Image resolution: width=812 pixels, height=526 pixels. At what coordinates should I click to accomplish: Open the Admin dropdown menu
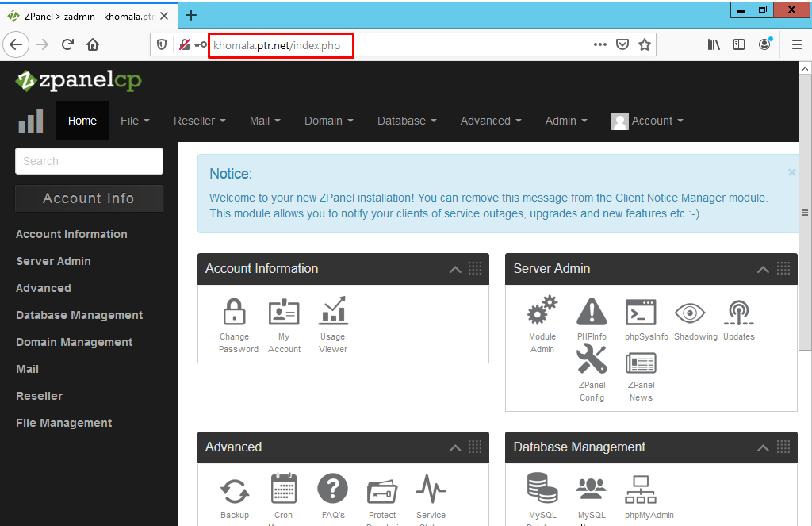click(566, 121)
